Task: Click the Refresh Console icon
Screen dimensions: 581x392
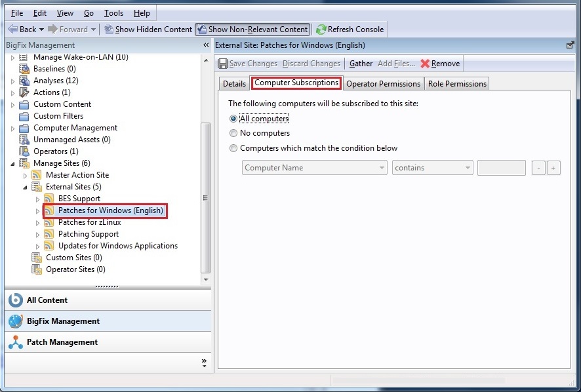Action: (x=321, y=29)
